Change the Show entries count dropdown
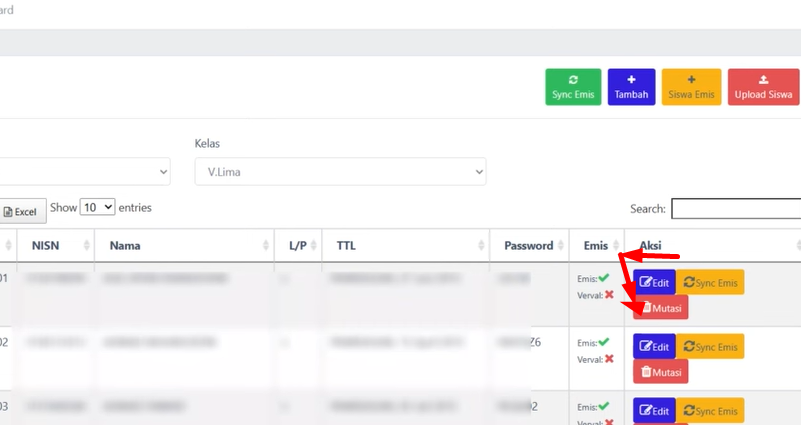Screen dimensions: 801x425 97,207
